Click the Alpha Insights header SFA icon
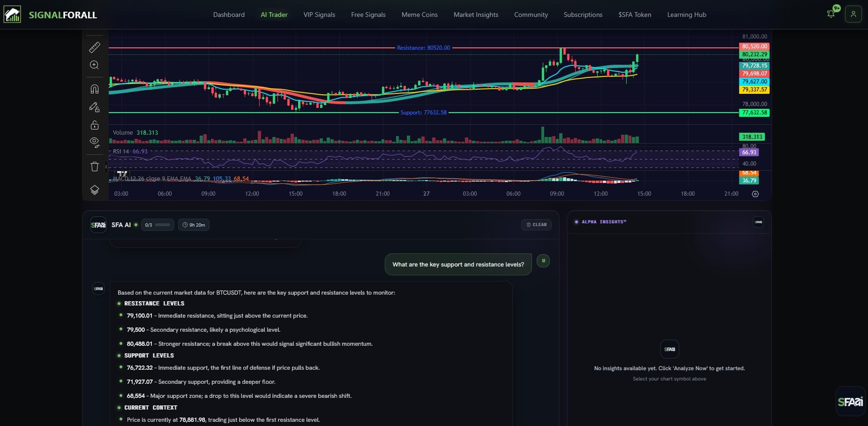868x426 pixels. 758,222
